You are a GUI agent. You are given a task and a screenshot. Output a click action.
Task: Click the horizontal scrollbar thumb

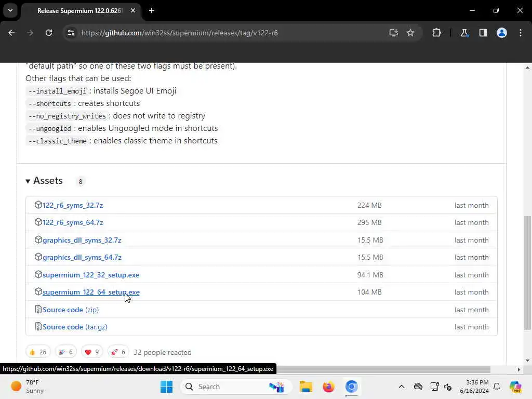pyautogui.click(x=383, y=369)
